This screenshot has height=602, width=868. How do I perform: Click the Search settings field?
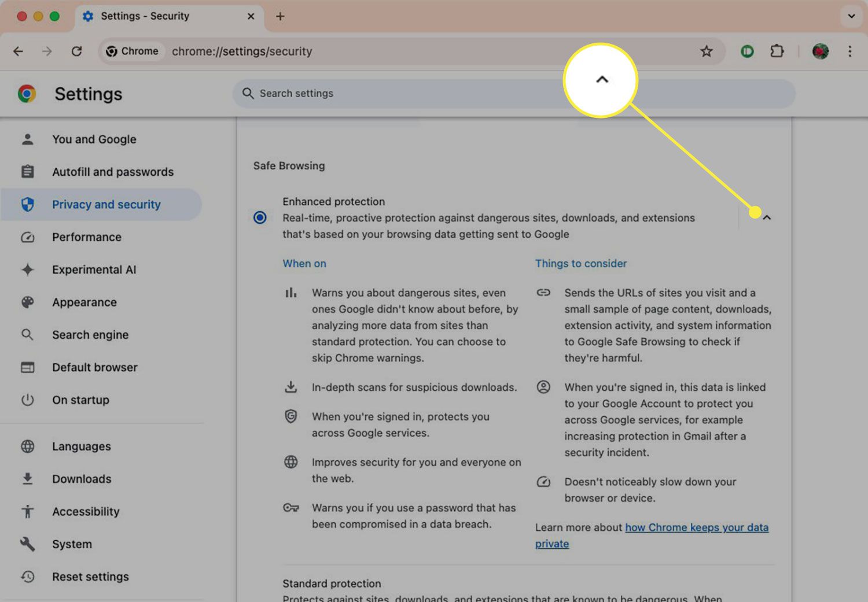point(405,94)
